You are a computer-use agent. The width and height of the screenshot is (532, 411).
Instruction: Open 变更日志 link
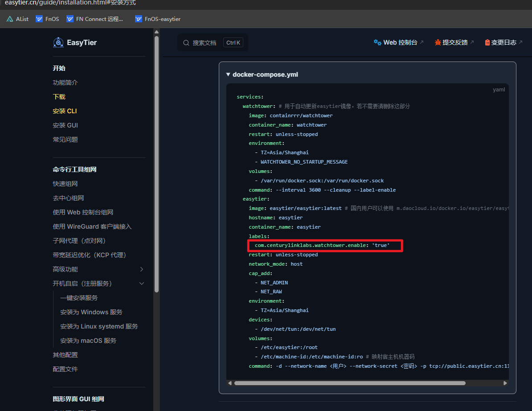[x=503, y=42]
